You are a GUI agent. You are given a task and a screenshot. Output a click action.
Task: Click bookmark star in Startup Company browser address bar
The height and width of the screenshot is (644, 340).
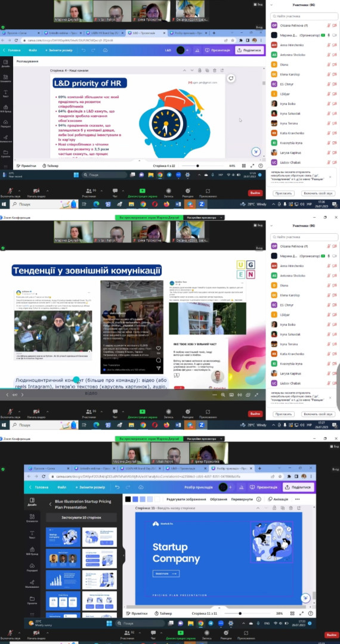click(281, 476)
